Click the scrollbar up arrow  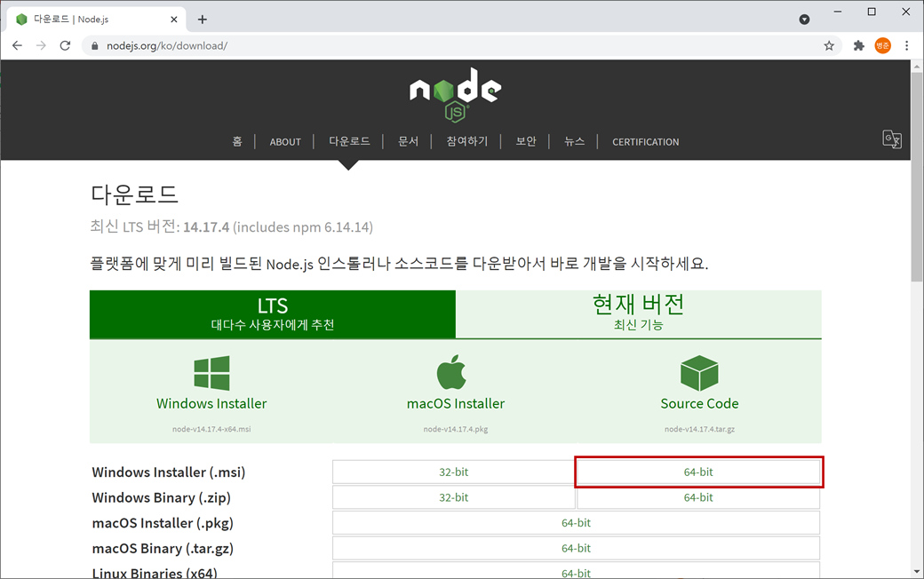pyautogui.click(x=917, y=67)
